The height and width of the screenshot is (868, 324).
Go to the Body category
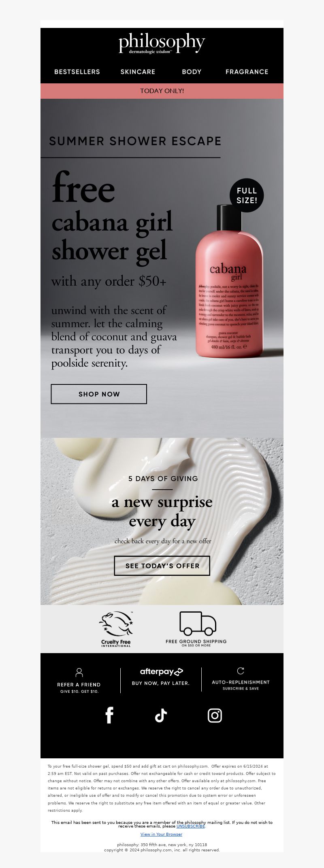pos(192,72)
